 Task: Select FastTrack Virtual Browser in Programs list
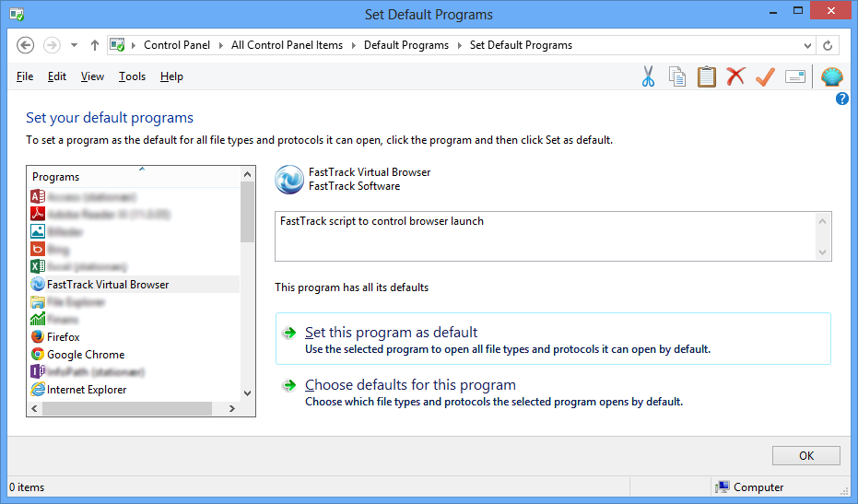click(x=134, y=284)
